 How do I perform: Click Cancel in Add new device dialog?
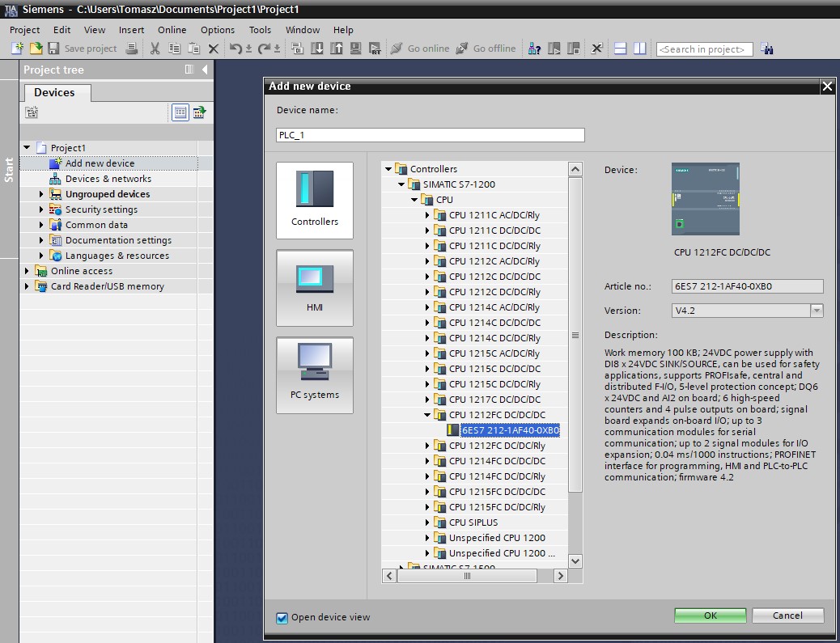787,616
